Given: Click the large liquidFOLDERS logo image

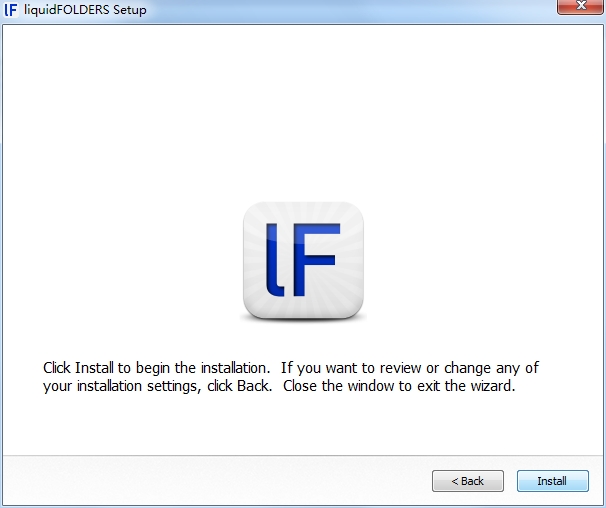Looking at the screenshot, I should pyautogui.click(x=303, y=260).
